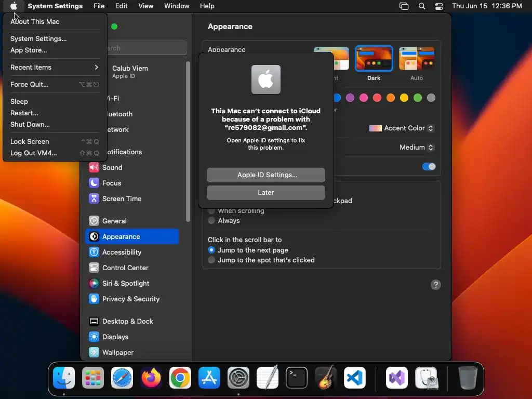Launch Google Chrome from the Dock
The width and height of the screenshot is (532, 399).
tap(180, 378)
